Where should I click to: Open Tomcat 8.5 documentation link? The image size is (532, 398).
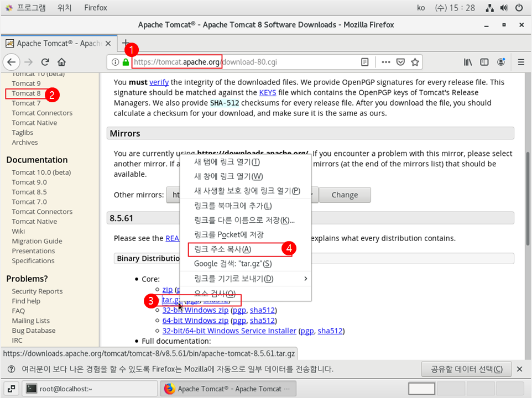coord(29,192)
